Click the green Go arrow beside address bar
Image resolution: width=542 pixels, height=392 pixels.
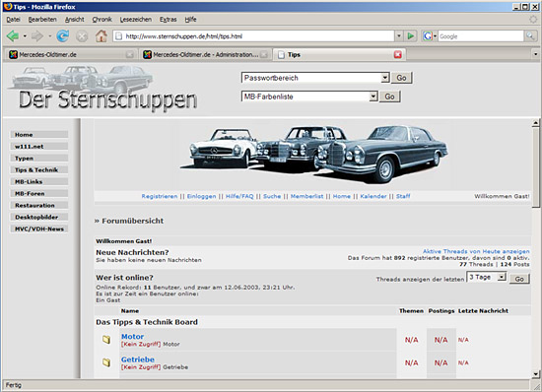coord(411,35)
